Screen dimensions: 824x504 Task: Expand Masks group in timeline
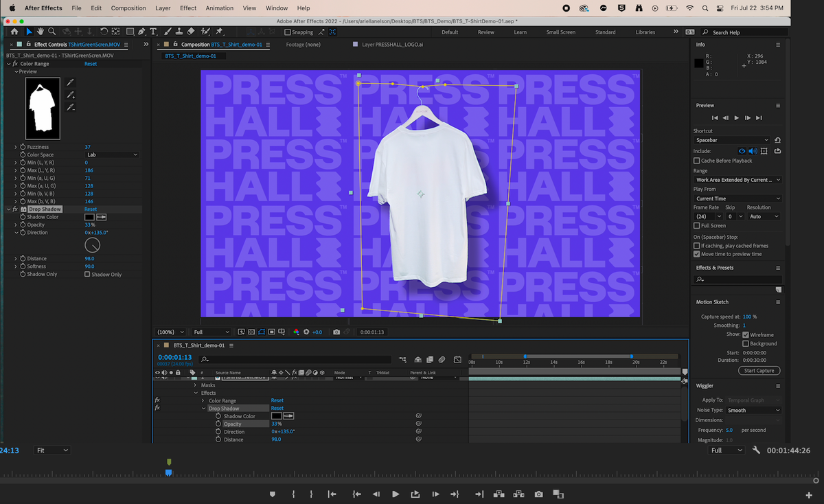[196, 385]
